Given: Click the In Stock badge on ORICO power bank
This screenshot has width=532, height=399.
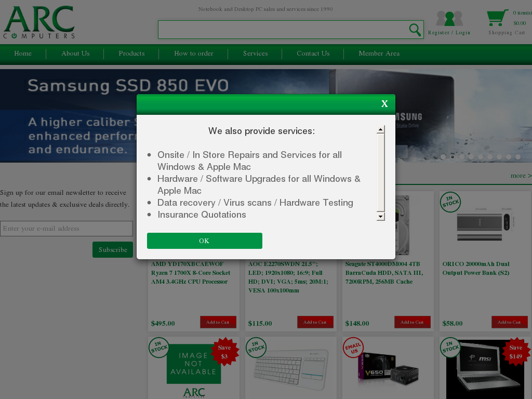Looking at the screenshot, I should coord(450,202).
